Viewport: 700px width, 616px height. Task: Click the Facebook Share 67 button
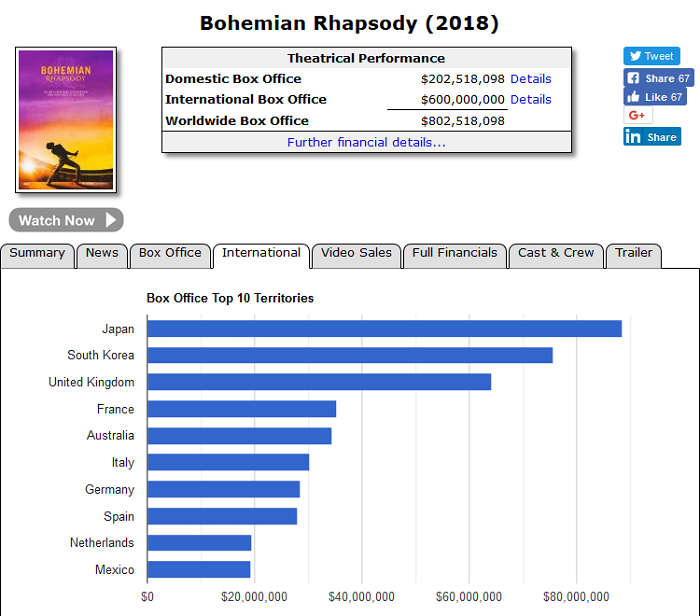[x=658, y=78]
